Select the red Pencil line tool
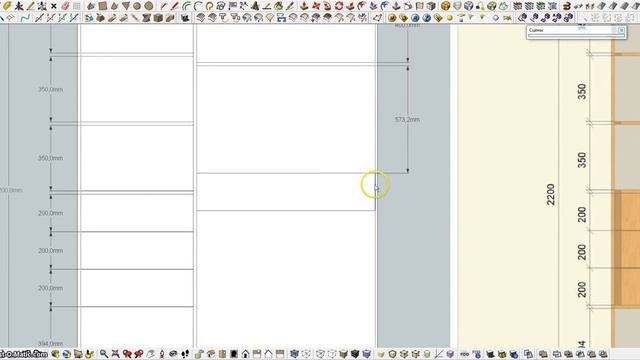640x360 pixels. point(175,6)
